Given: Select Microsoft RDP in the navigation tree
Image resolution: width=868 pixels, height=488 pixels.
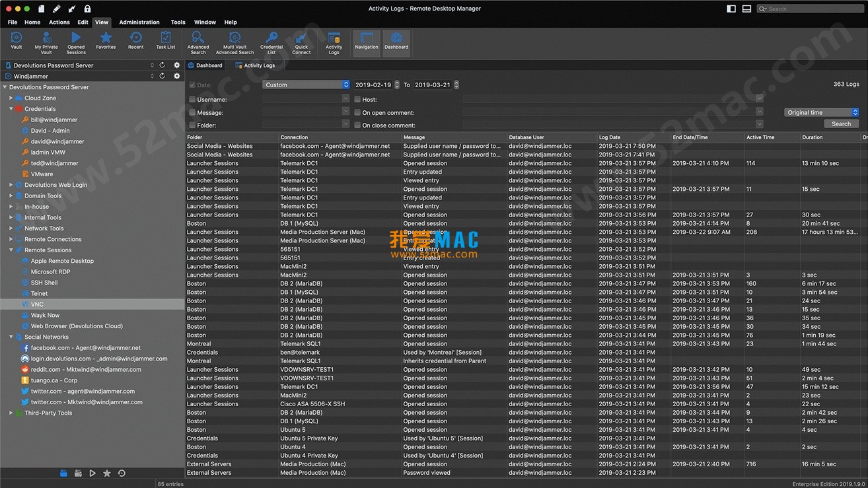Looking at the screenshot, I should [50, 272].
